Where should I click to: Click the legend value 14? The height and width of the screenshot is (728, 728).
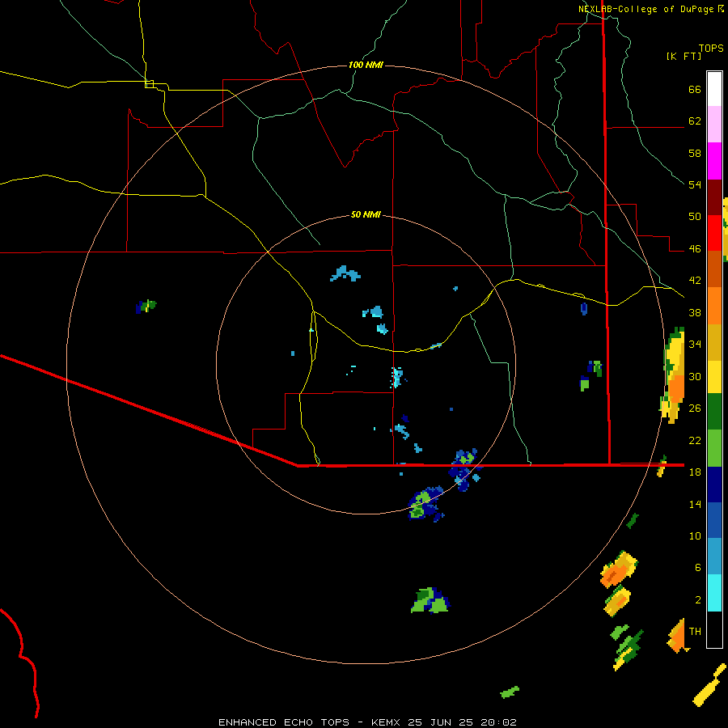pyautogui.click(x=695, y=504)
